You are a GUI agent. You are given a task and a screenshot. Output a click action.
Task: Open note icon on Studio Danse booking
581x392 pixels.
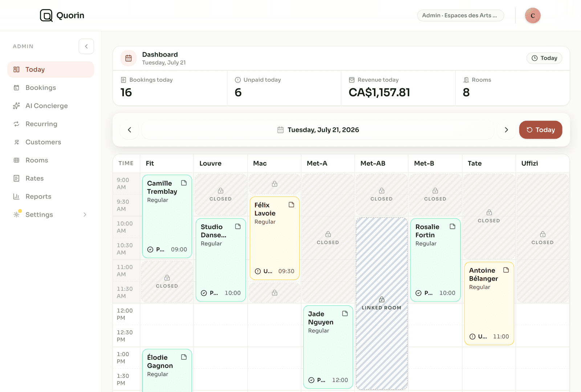238,226
